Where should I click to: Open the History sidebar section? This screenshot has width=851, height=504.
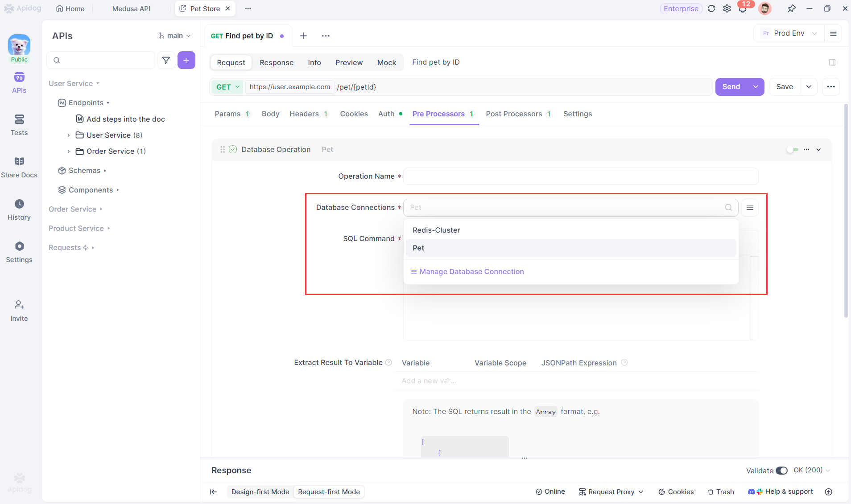coord(19,210)
